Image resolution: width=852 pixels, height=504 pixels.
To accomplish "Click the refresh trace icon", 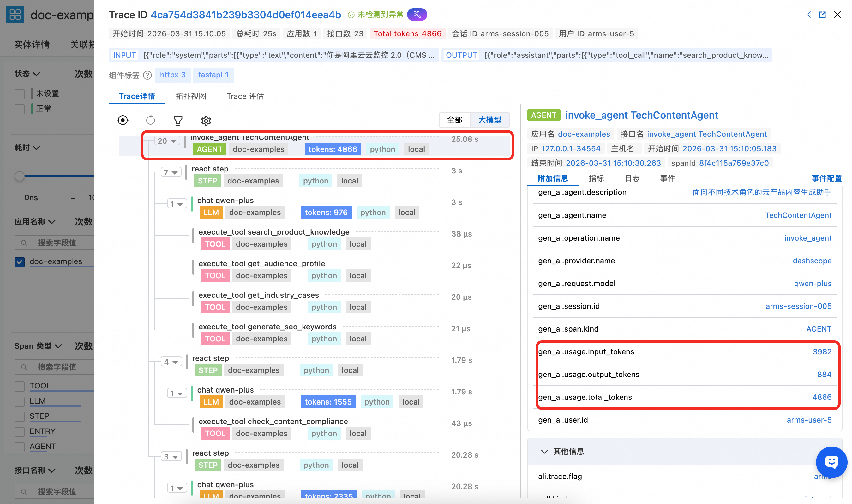I will tap(150, 120).
